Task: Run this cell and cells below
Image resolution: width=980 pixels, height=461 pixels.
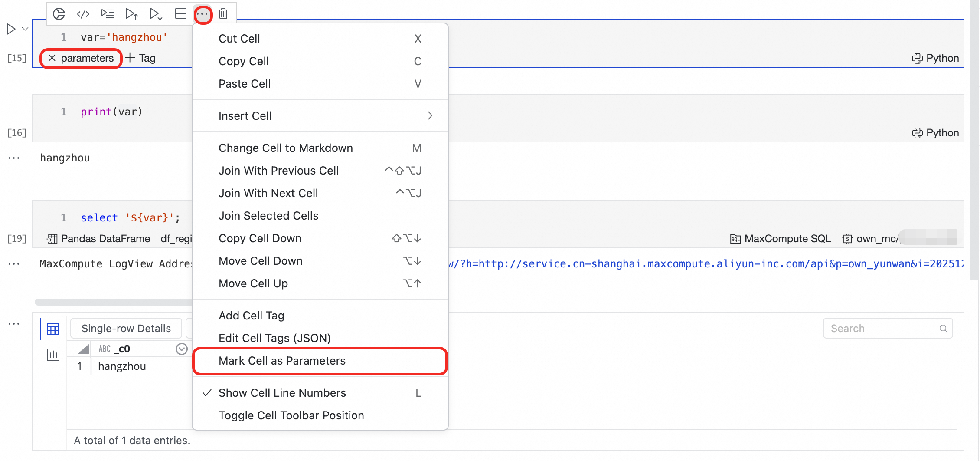Action: (156, 14)
